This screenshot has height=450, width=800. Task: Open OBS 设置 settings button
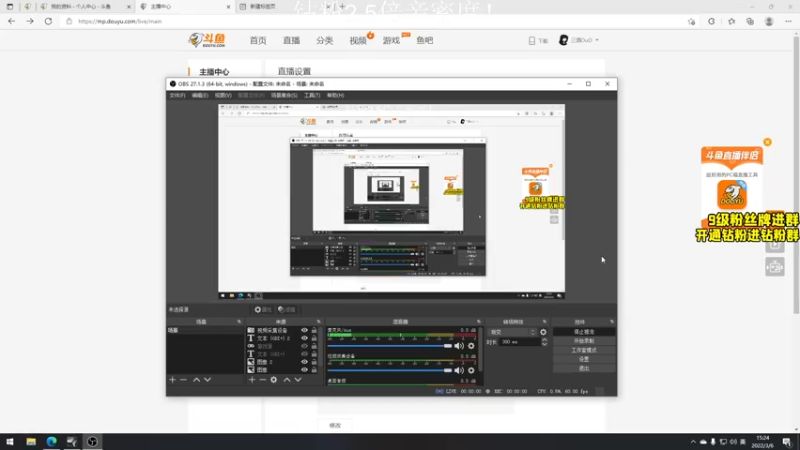584,359
